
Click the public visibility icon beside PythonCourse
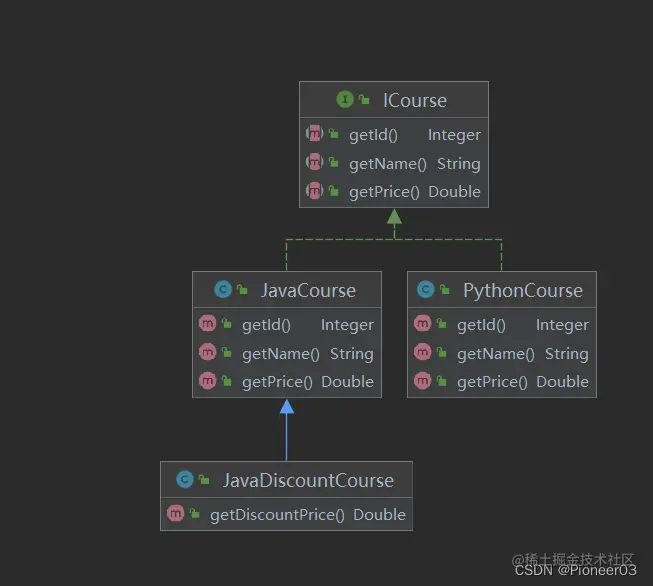(444, 289)
